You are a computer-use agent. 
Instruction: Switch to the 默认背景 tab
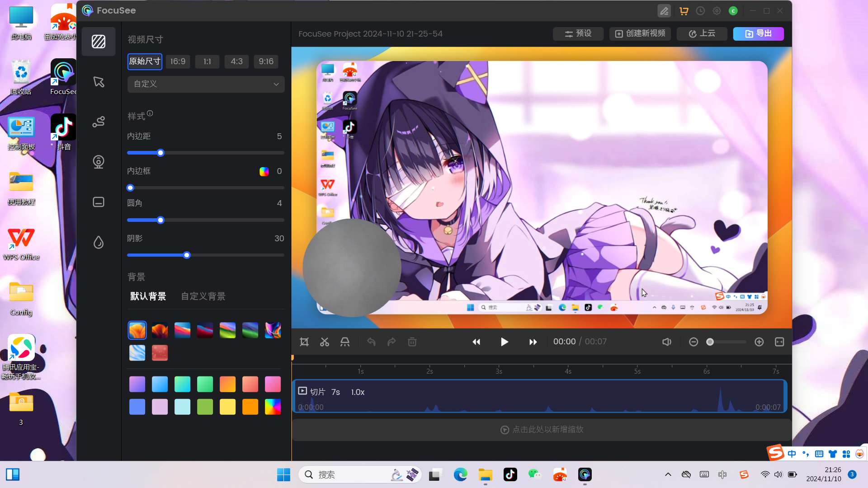pos(147,296)
